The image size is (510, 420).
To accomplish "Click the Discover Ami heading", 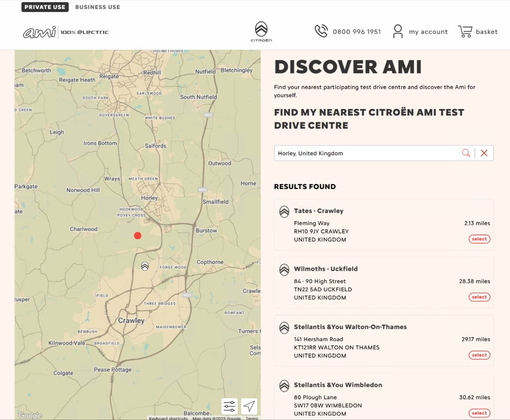I will 348,67.
